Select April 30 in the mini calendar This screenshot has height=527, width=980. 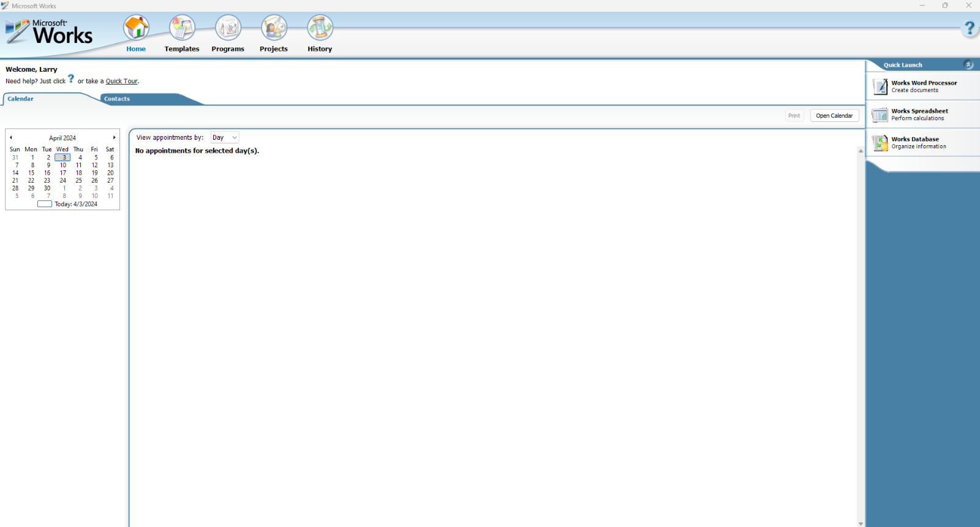tap(47, 188)
